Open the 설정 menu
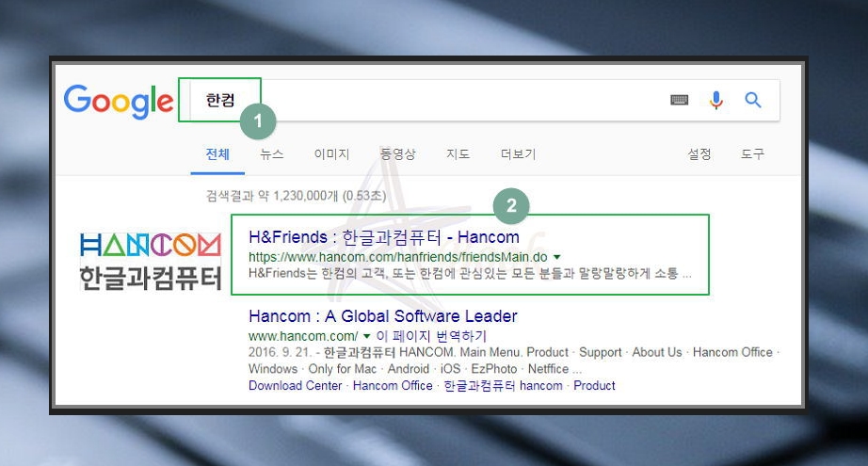The width and height of the screenshot is (868, 466). click(699, 153)
